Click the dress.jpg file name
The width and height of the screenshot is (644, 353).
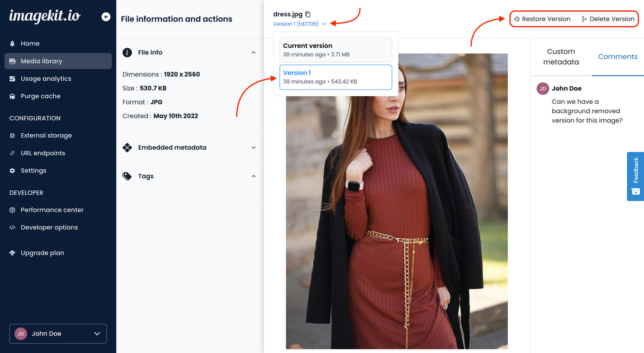pos(288,14)
